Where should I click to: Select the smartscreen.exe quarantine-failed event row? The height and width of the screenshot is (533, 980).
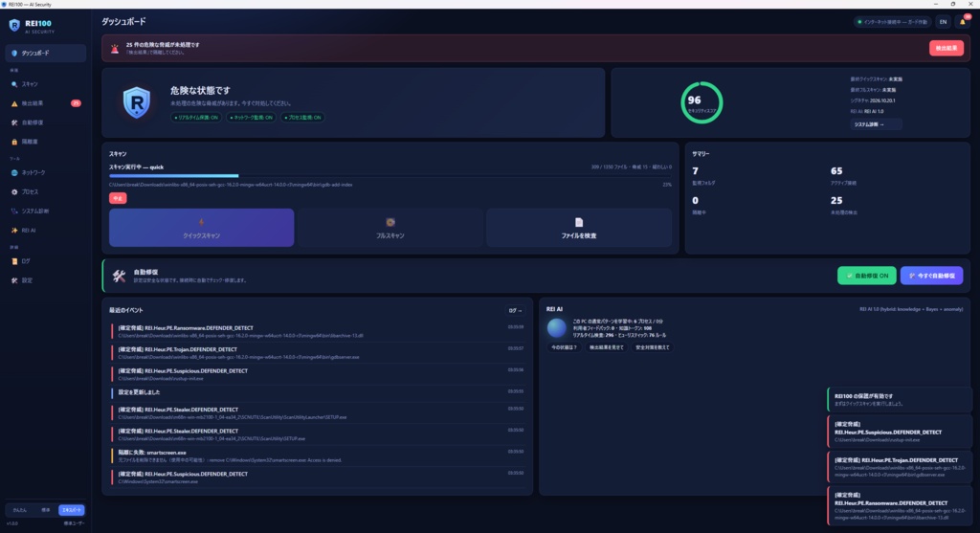[x=318, y=455]
